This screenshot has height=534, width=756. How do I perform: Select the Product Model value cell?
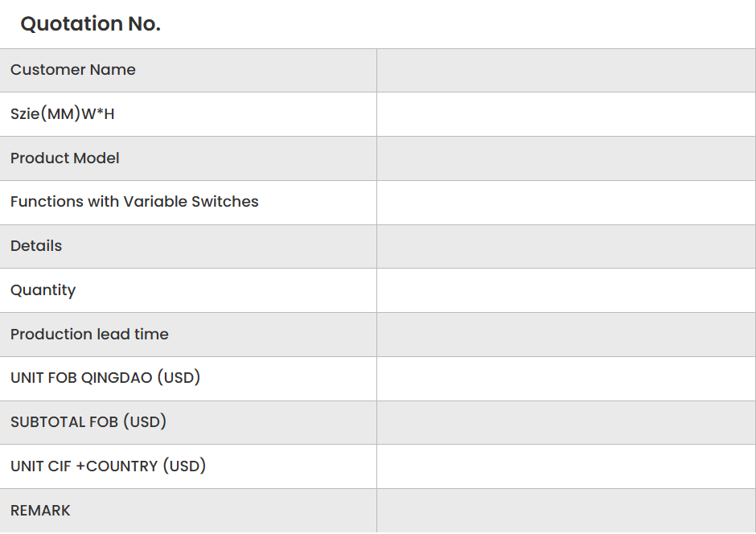click(565, 158)
